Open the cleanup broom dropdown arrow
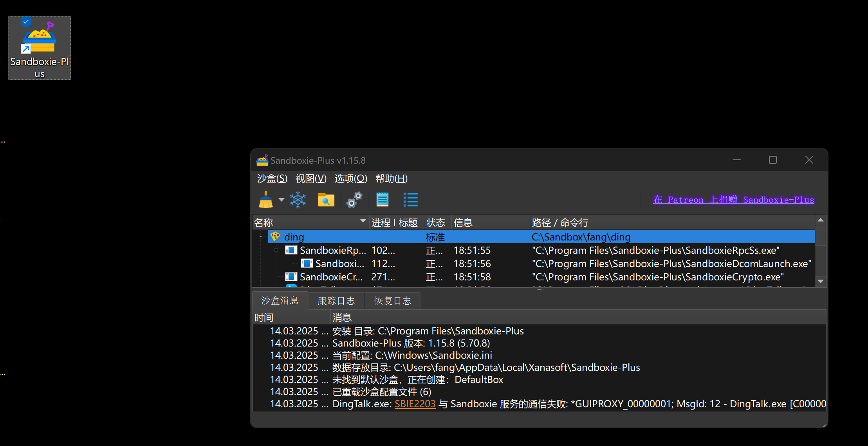This screenshot has width=868, height=446. coord(281,200)
